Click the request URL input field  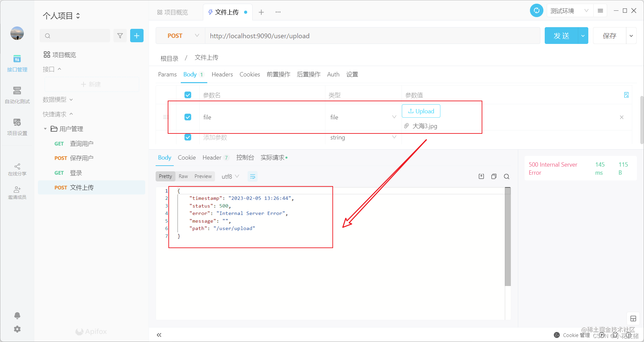coord(372,36)
